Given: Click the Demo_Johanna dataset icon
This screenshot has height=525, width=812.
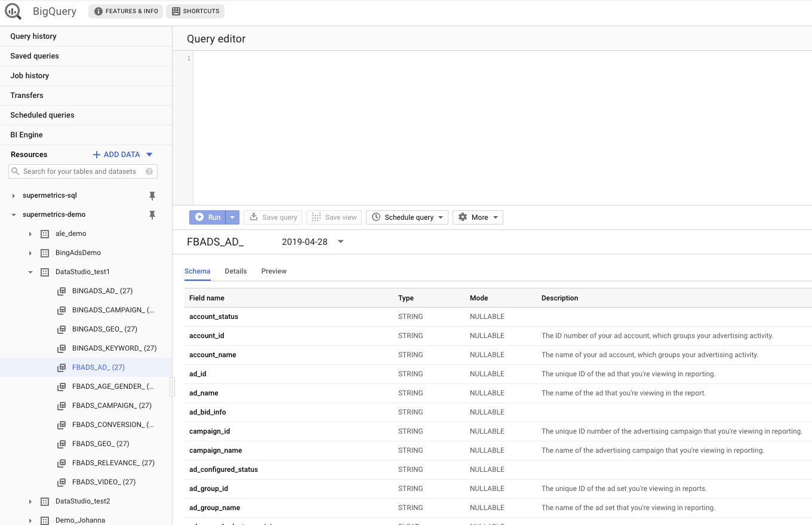Looking at the screenshot, I should click(x=45, y=520).
